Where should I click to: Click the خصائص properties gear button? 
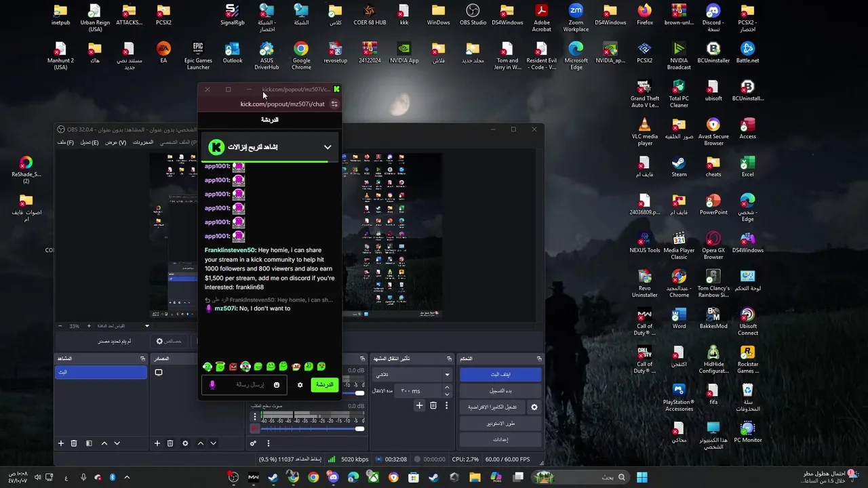169,341
